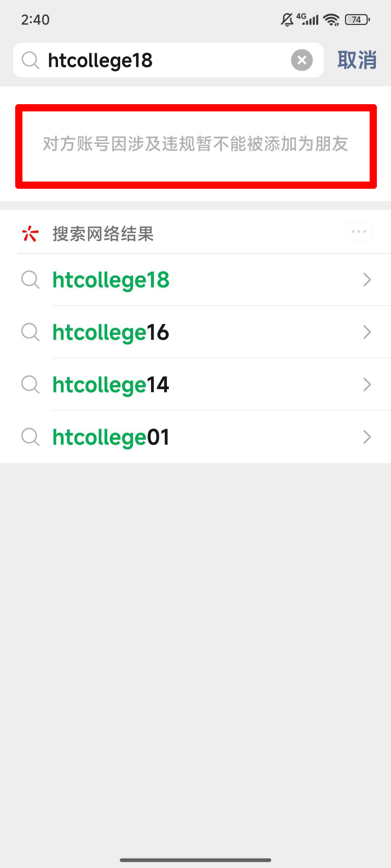Tap magnifier icon beside htcollege14 suggestion
The height and width of the screenshot is (868, 391).
point(30,384)
